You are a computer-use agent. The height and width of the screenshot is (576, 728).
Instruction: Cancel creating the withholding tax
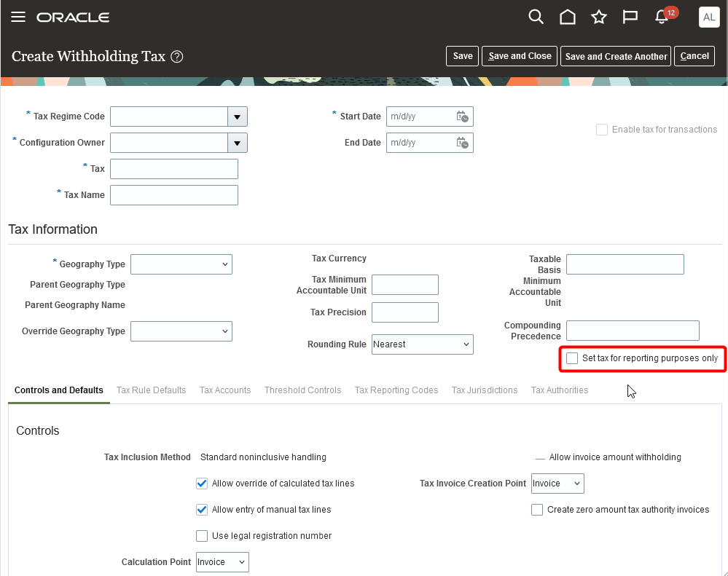[694, 56]
